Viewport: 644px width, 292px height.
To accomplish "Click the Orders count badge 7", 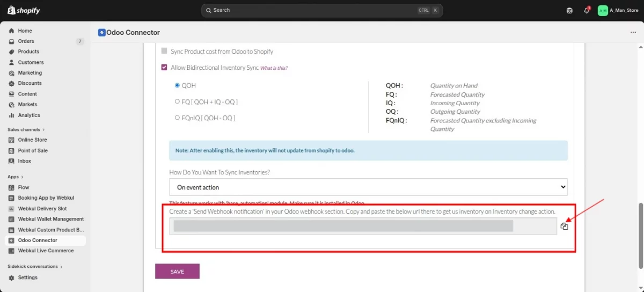I will tap(80, 41).
